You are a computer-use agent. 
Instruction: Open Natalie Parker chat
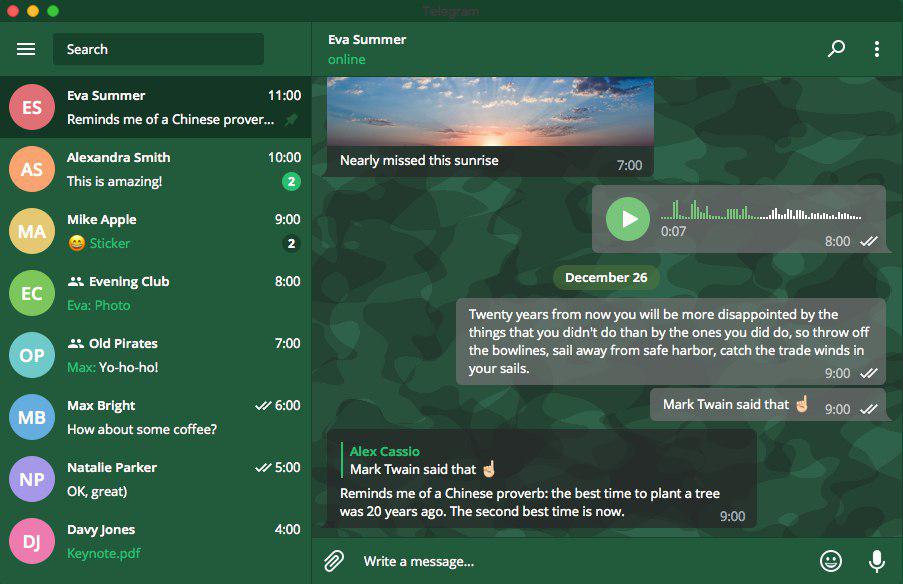(155, 479)
